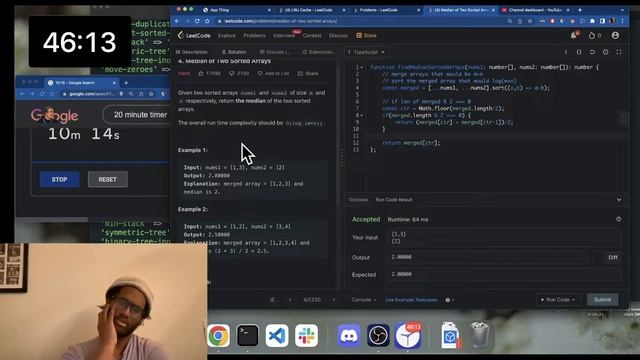Screen dimensions: 640x360
Task: Click the problem number 4/2330 picker
Action: (x=312, y=300)
